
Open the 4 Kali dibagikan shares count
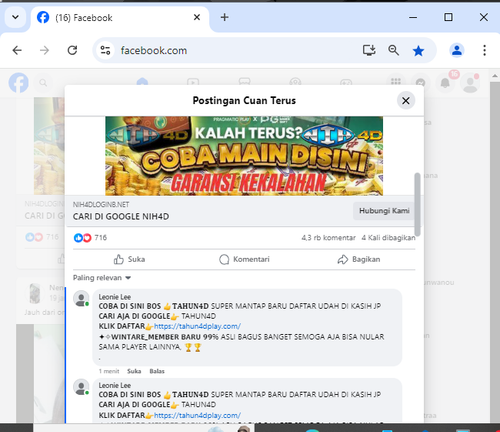tap(388, 238)
